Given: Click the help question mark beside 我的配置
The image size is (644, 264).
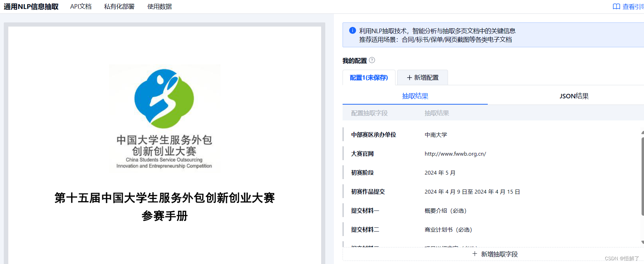Looking at the screenshot, I should pyautogui.click(x=372, y=60).
